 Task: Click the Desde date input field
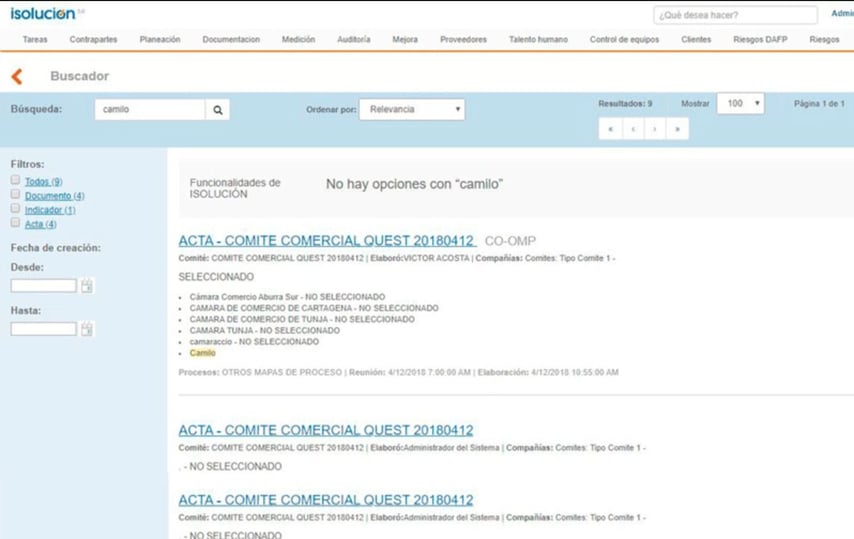pos(44,286)
